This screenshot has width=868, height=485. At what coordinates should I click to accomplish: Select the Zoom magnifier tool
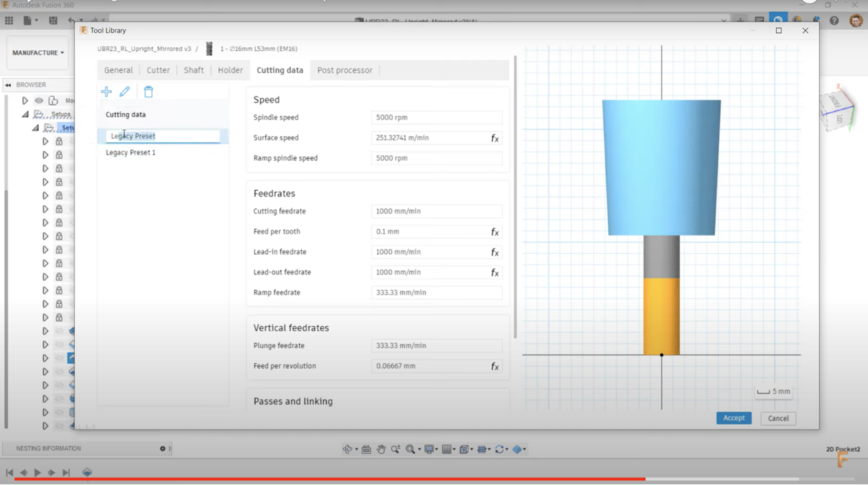[x=396, y=449]
